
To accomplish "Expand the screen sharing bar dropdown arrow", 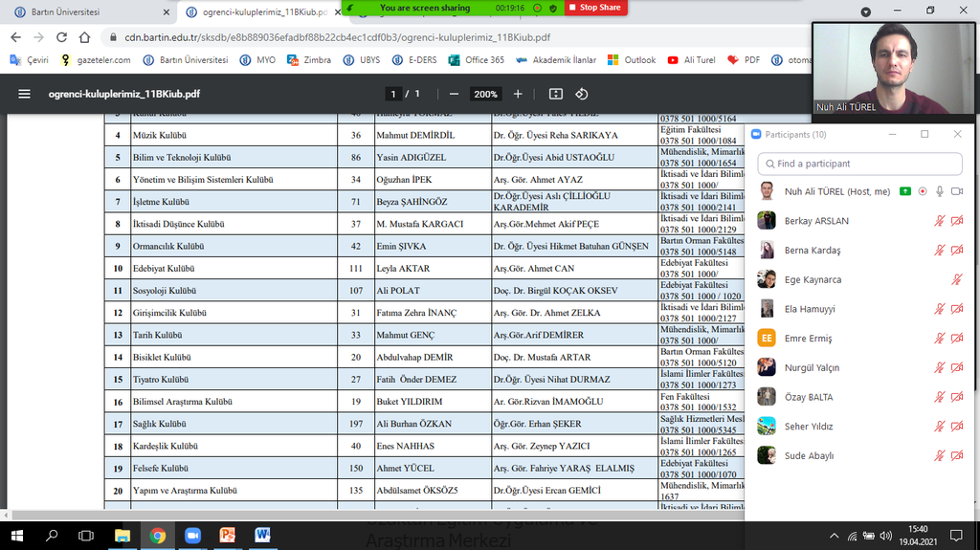I will (x=865, y=12).
